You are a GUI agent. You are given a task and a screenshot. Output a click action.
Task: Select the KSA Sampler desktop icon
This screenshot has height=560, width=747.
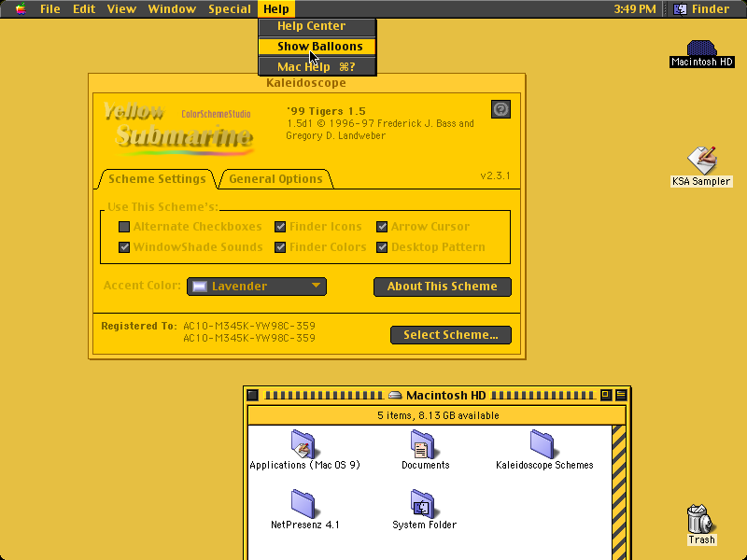[x=701, y=160]
